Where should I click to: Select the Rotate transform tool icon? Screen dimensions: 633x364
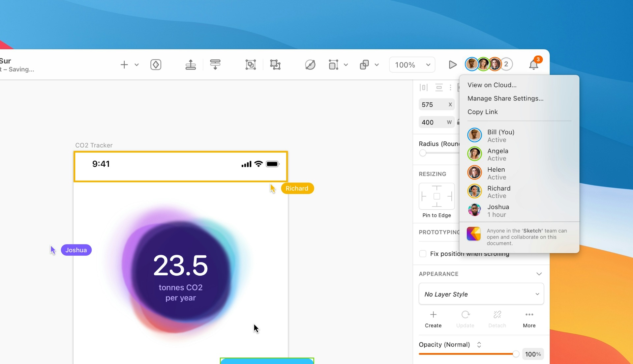(x=310, y=65)
